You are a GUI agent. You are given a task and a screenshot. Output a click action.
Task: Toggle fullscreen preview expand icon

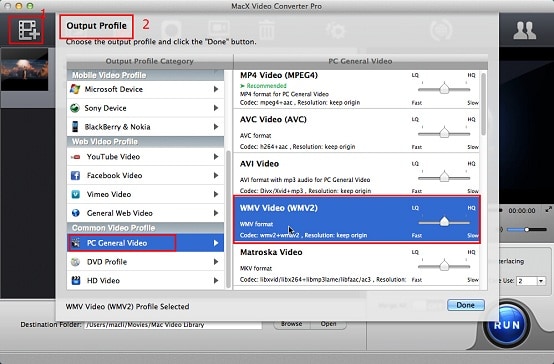pos(548,210)
